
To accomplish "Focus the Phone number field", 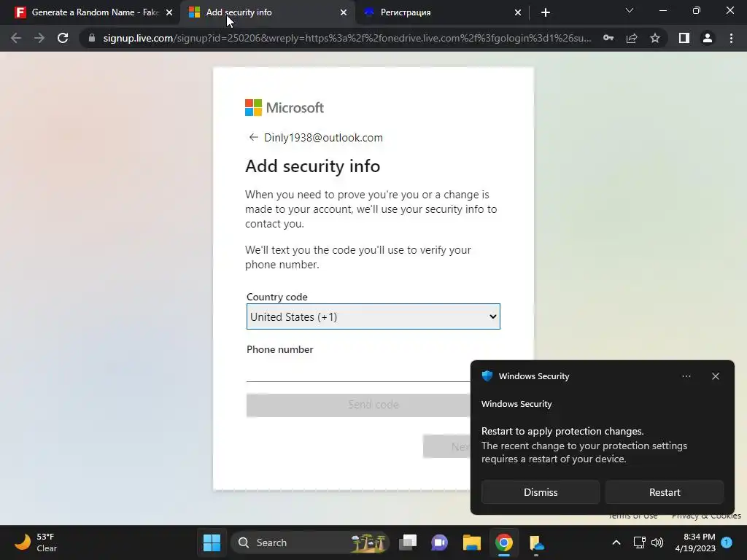I will pos(357,371).
